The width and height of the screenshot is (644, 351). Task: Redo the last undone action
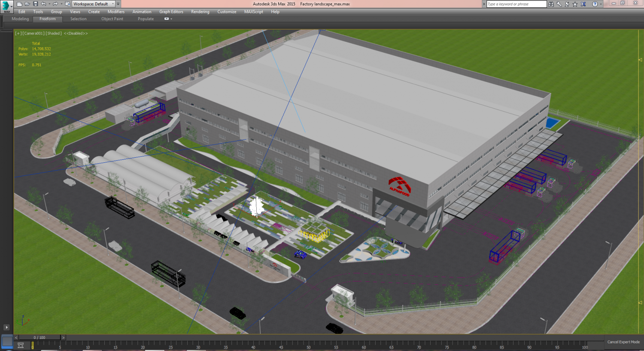(55, 3)
